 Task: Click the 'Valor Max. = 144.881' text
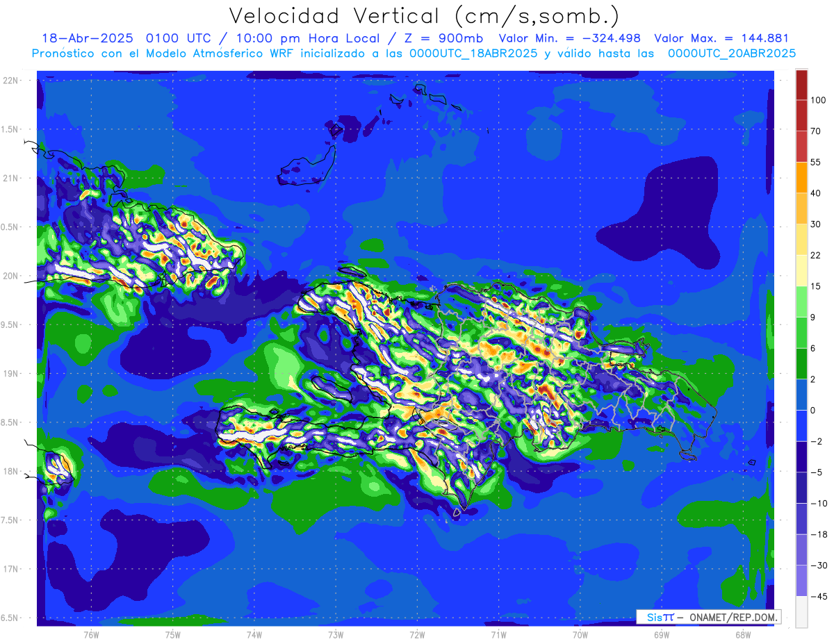click(x=721, y=38)
